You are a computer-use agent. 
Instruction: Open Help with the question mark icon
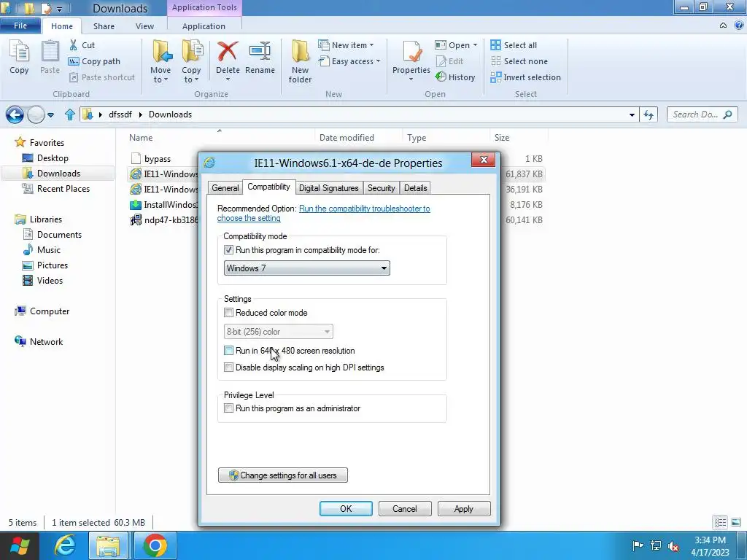(739, 26)
